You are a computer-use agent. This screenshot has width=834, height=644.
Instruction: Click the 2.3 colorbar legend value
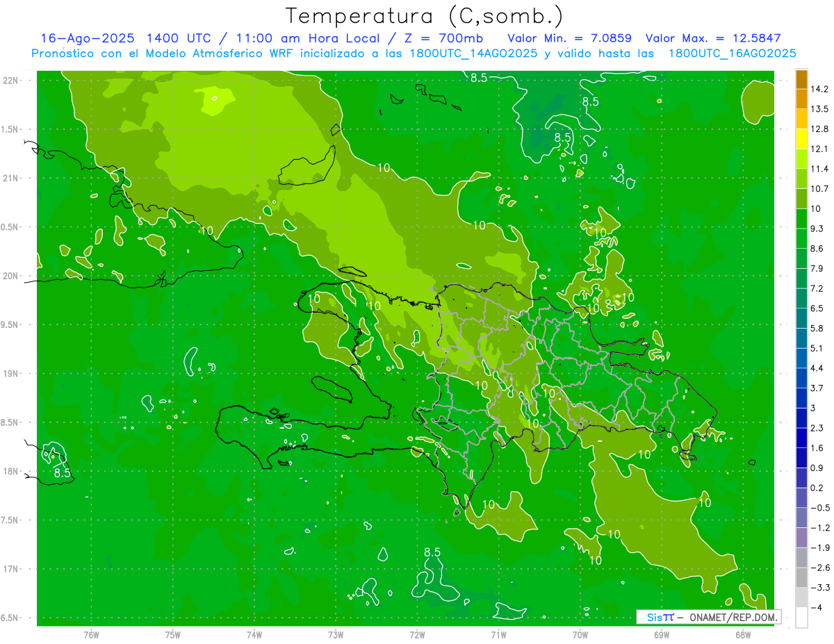click(818, 428)
